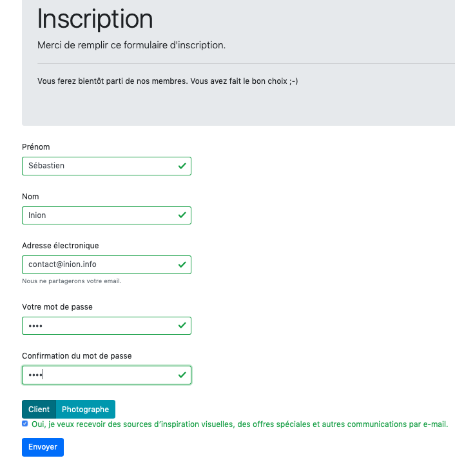Click the validation checkmark in the Nom field

pos(182,215)
